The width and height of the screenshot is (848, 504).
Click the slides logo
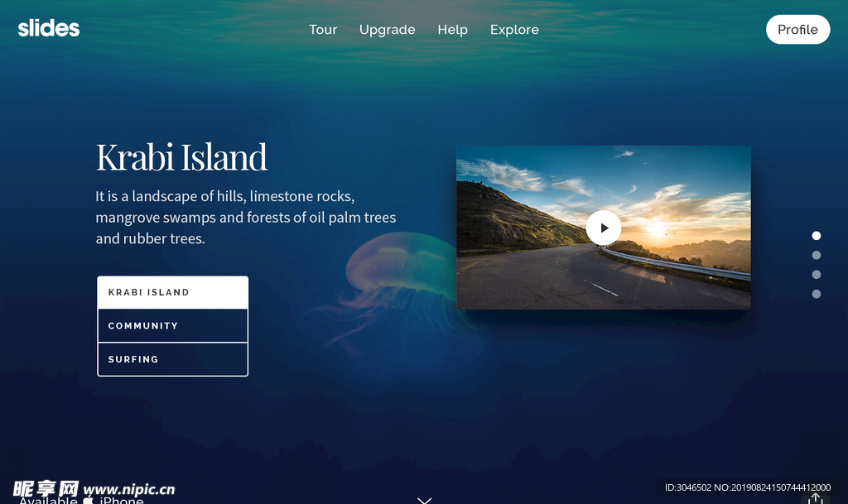point(49,29)
